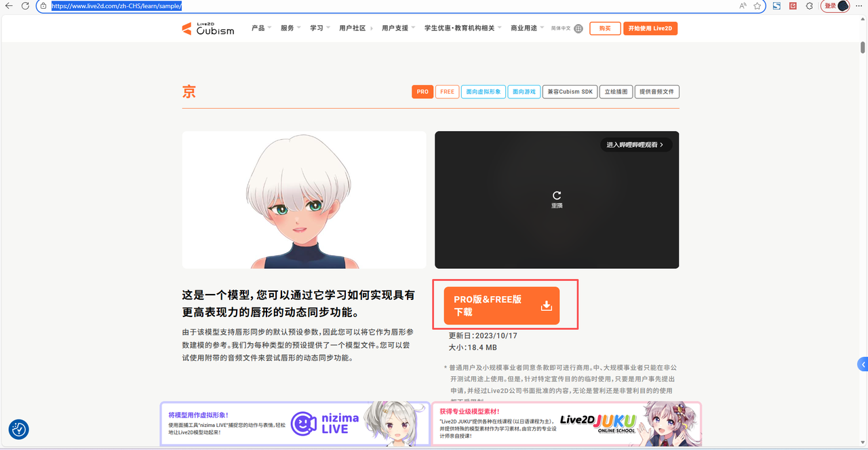This screenshot has width=868, height=450.
Task: Click the 购买 button
Action: tap(605, 29)
